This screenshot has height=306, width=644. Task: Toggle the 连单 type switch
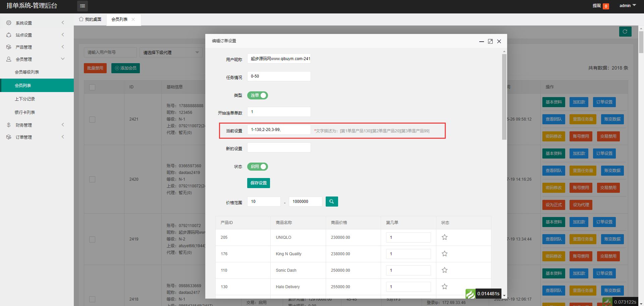[x=258, y=95]
